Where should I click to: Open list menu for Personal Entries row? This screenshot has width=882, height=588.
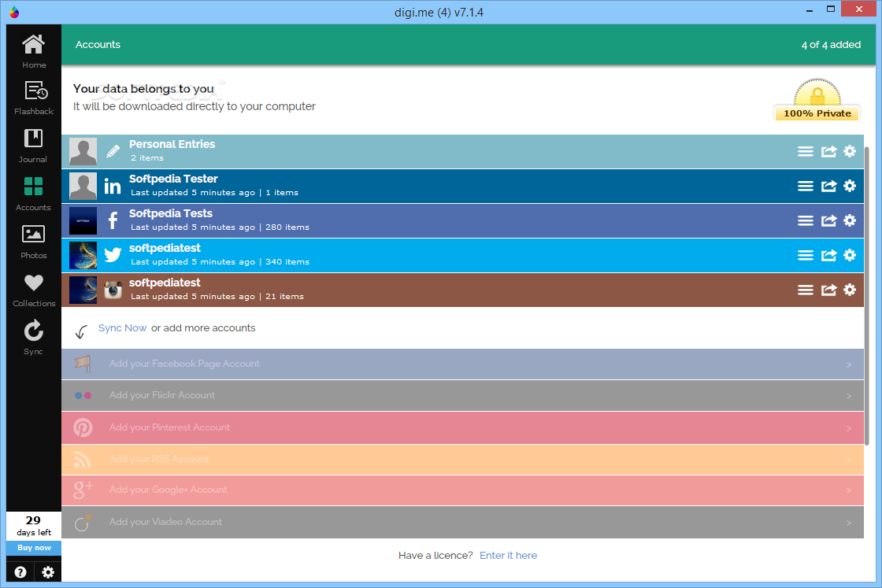point(806,151)
